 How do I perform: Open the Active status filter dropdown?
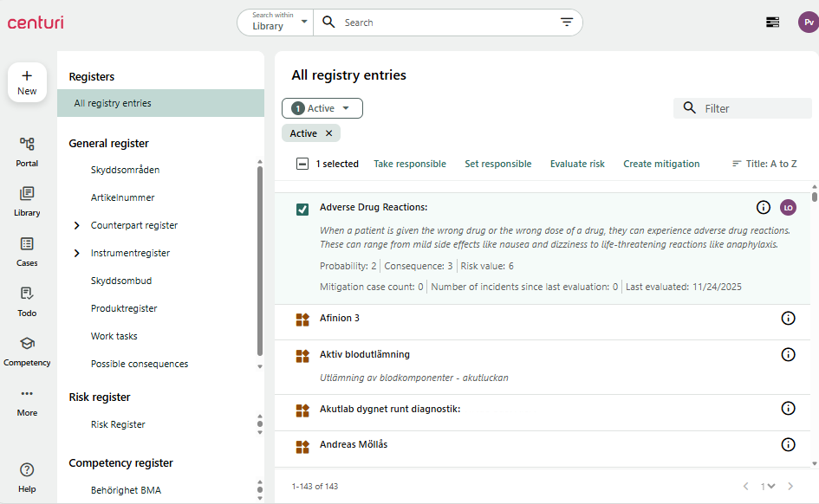coord(322,108)
